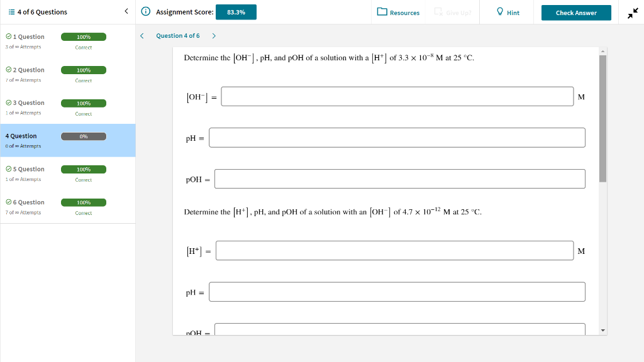Collapse the sidebar with the left chevron
Viewport: 644px width, 362px height.
click(x=126, y=11)
